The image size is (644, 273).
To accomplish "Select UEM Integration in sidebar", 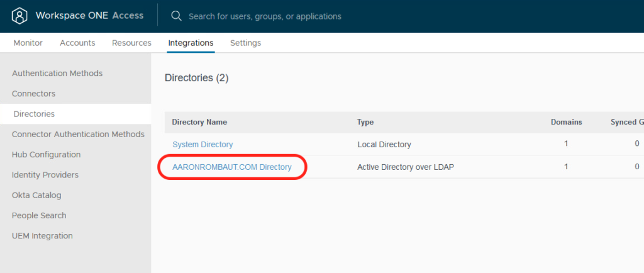I will point(42,236).
